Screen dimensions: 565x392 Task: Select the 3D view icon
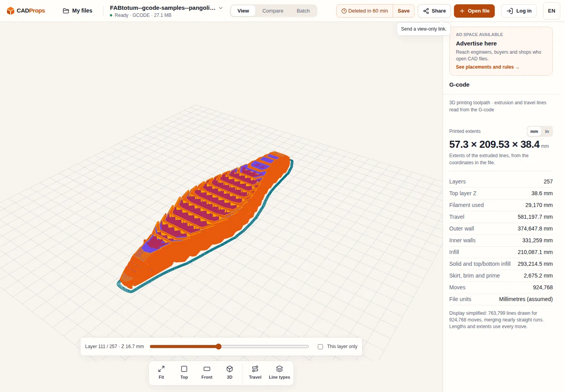click(x=230, y=372)
